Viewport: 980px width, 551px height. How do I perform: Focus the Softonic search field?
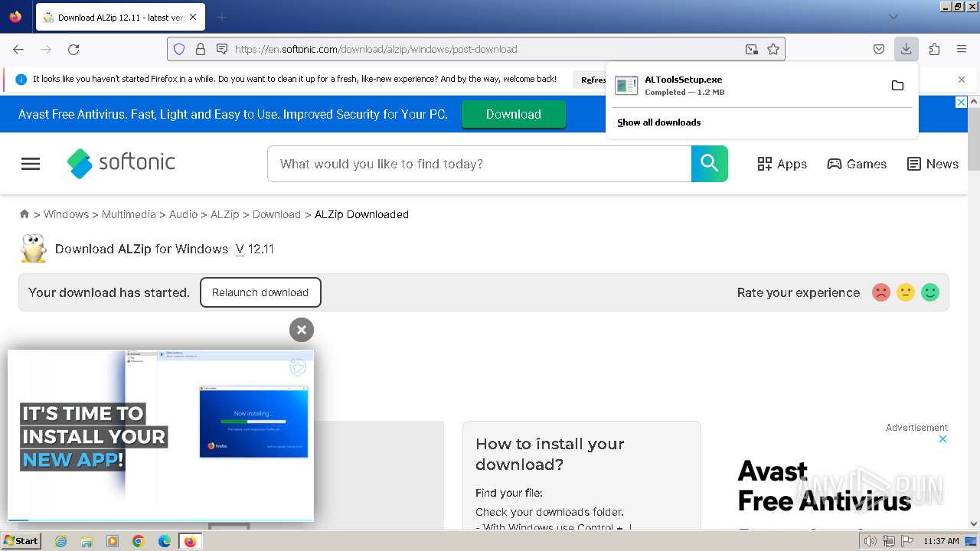pos(479,164)
